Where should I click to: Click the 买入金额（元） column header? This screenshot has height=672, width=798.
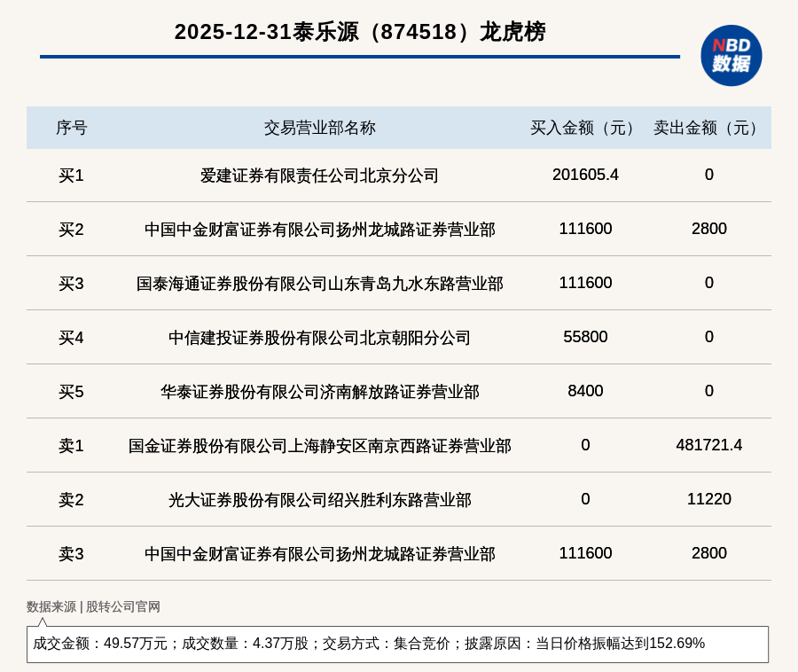pos(585,128)
